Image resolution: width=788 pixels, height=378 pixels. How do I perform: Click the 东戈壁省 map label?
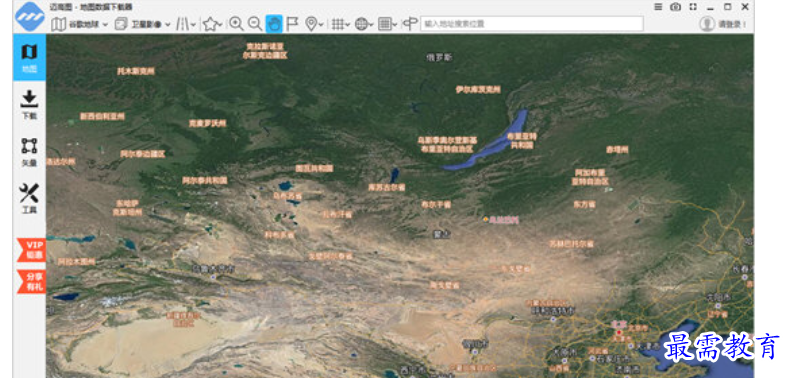point(516,268)
